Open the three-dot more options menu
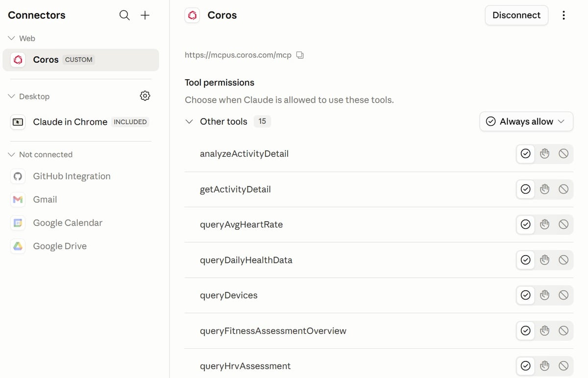This screenshot has width=588, height=378. [563, 15]
